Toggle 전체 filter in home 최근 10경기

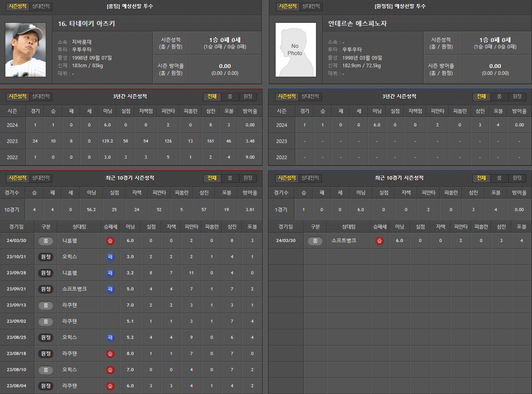coord(212,178)
